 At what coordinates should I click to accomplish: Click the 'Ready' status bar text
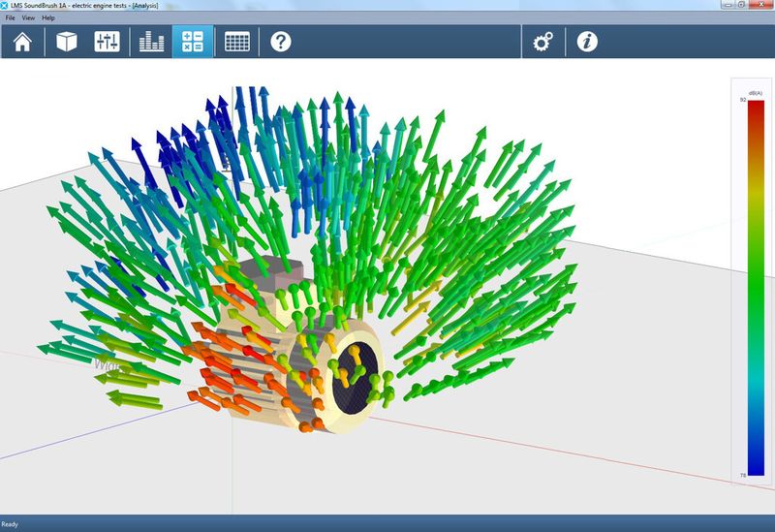pyautogui.click(x=10, y=524)
